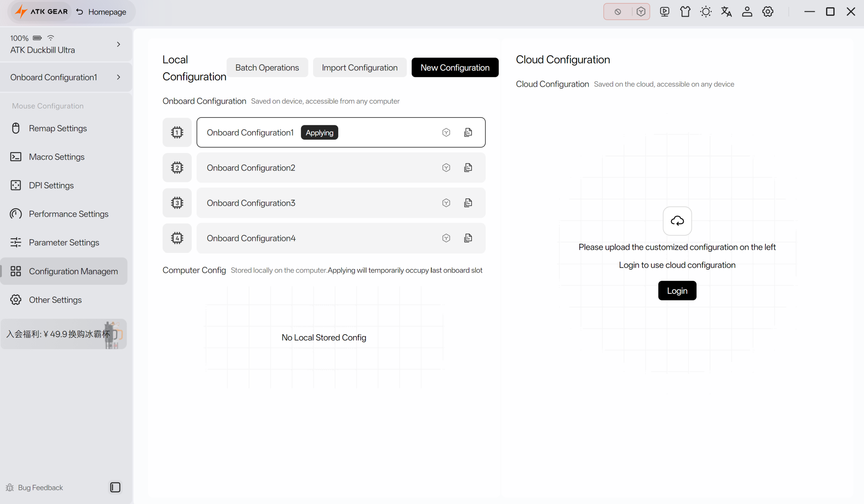This screenshot has height=504, width=864.
Task: Go back to Homepage
Action: (x=102, y=12)
